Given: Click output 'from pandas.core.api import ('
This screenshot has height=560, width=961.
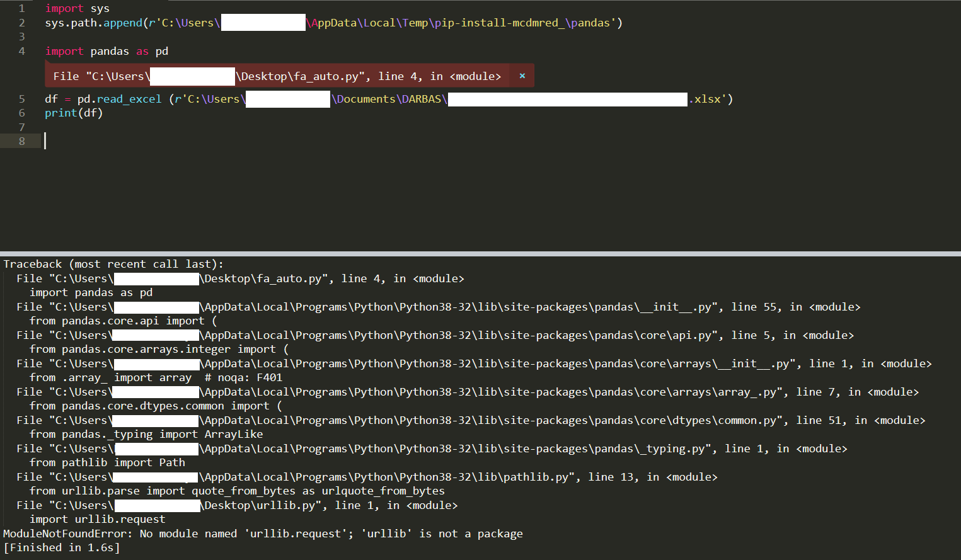Looking at the screenshot, I should 124,321.
